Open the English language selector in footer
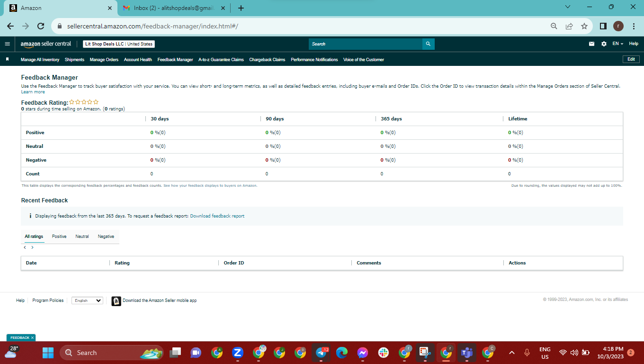 pos(87,300)
